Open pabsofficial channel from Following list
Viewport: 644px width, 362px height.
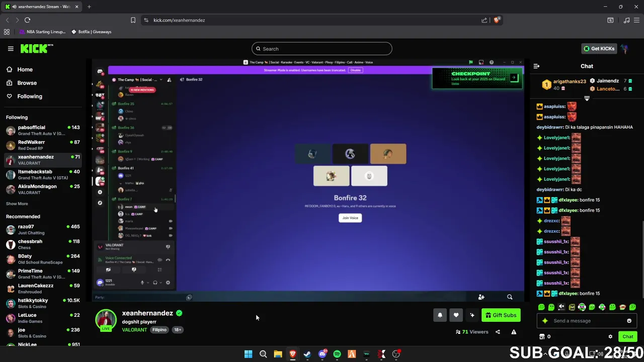pos(43,130)
